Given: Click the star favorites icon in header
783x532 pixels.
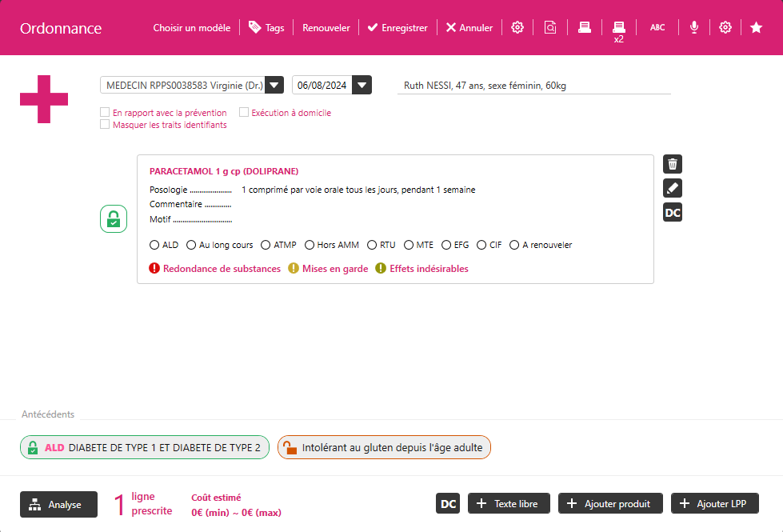Looking at the screenshot, I should click(756, 28).
